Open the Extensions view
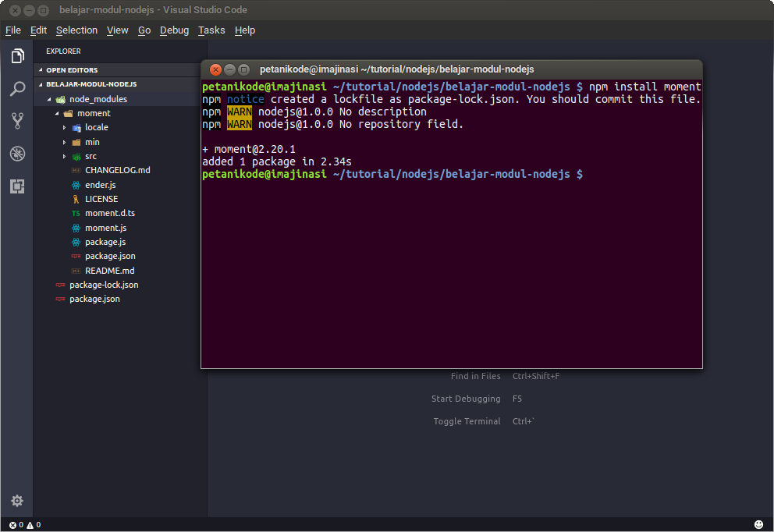774x532 pixels. (x=17, y=186)
